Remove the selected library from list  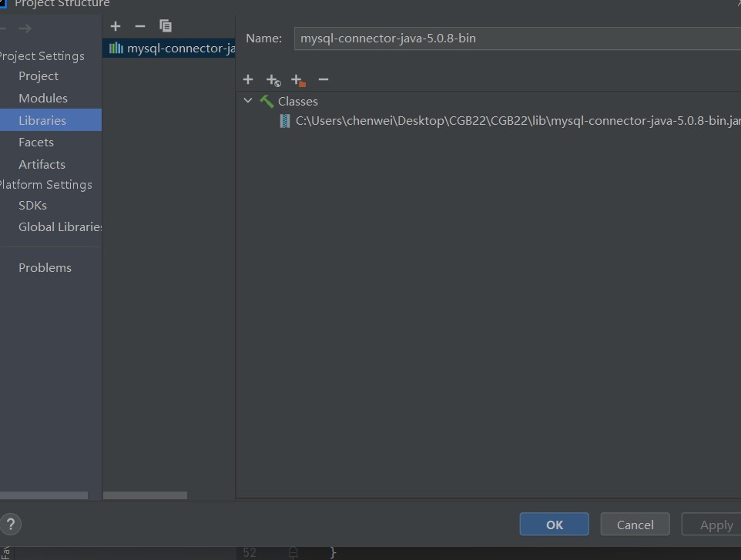(140, 26)
